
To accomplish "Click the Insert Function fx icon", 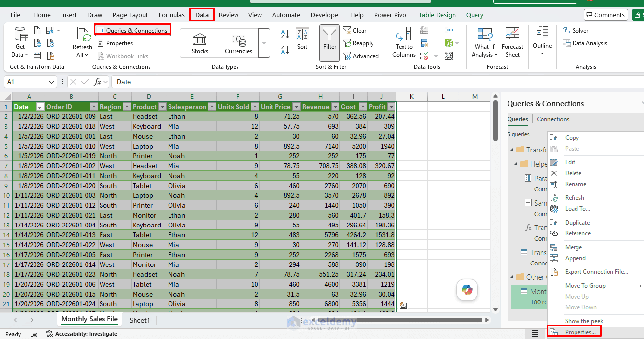I will [98, 82].
